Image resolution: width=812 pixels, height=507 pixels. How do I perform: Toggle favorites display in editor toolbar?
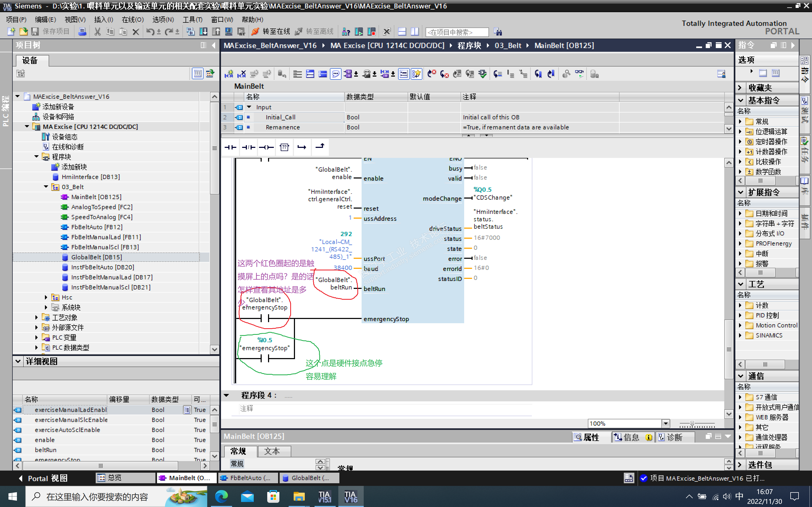click(x=416, y=74)
